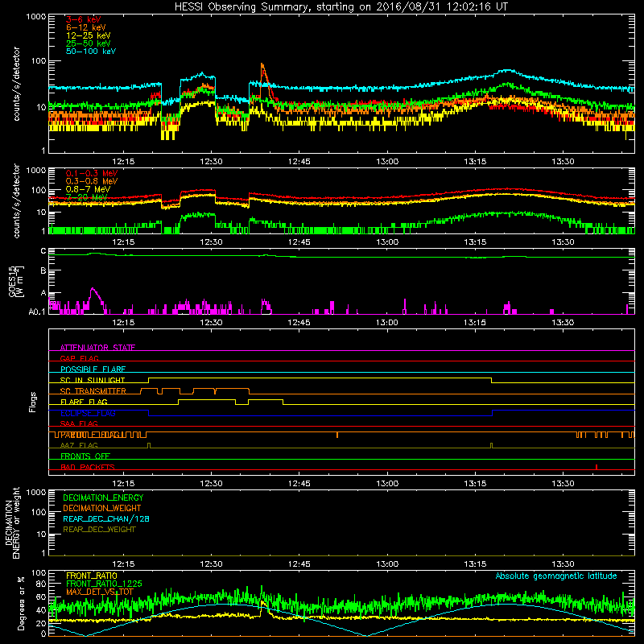The image size is (644, 644).
Task: Select the ATTENUATOR STATE flag label
Action: click(97, 348)
